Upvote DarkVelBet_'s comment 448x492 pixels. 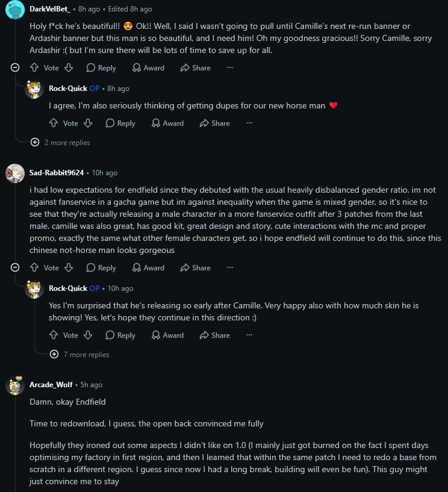pos(34,67)
